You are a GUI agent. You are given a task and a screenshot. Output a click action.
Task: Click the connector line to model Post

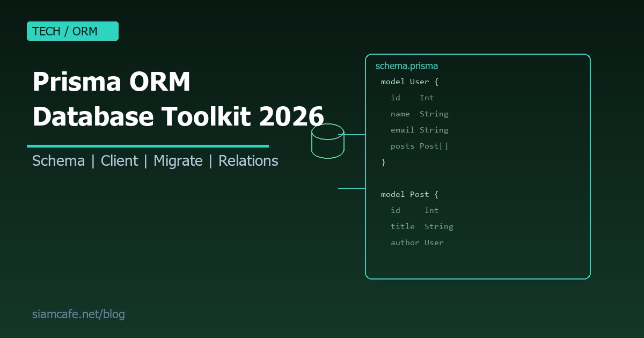click(x=352, y=188)
